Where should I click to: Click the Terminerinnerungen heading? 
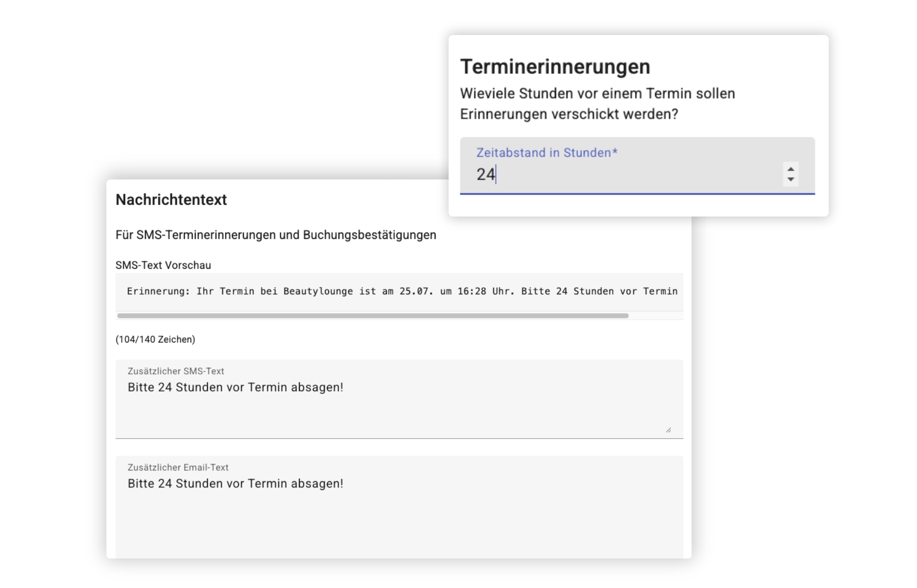(555, 66)
